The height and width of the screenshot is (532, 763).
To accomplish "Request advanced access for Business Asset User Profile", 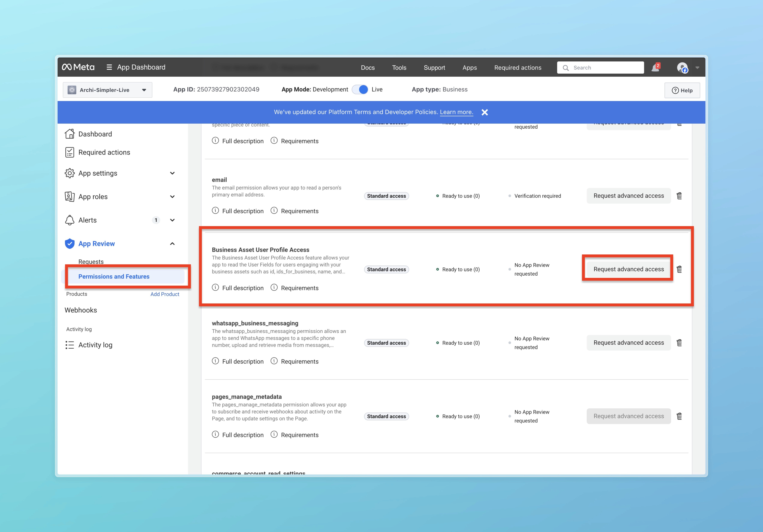I will [x=628, y=269].
